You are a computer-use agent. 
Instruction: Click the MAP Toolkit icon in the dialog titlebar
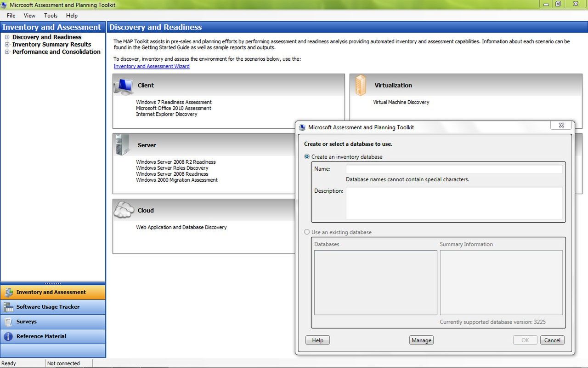[303, 127]
